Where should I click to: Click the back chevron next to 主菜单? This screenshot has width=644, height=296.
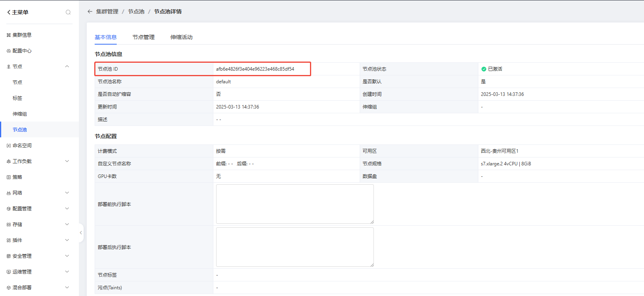pos(9,12)
